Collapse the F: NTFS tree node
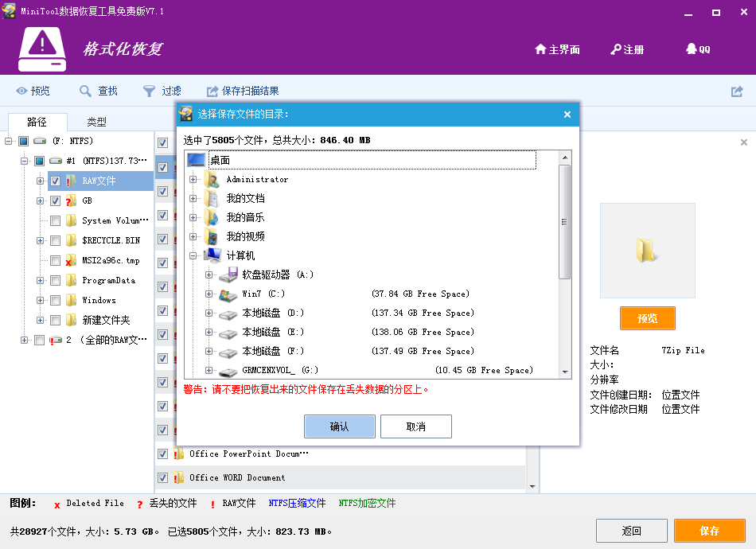756x549 pixels. (8, 141)
